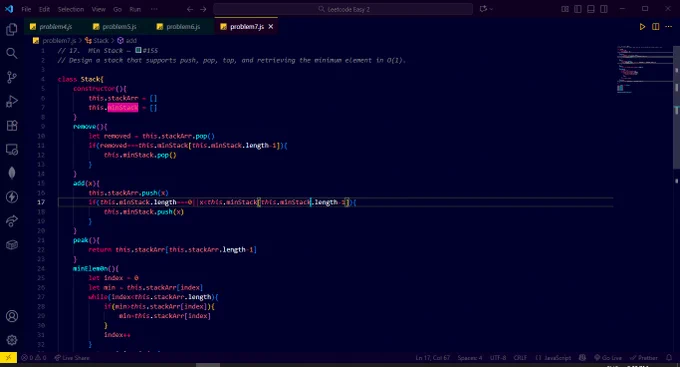Select the problem7.js tab

pos(246,26)
